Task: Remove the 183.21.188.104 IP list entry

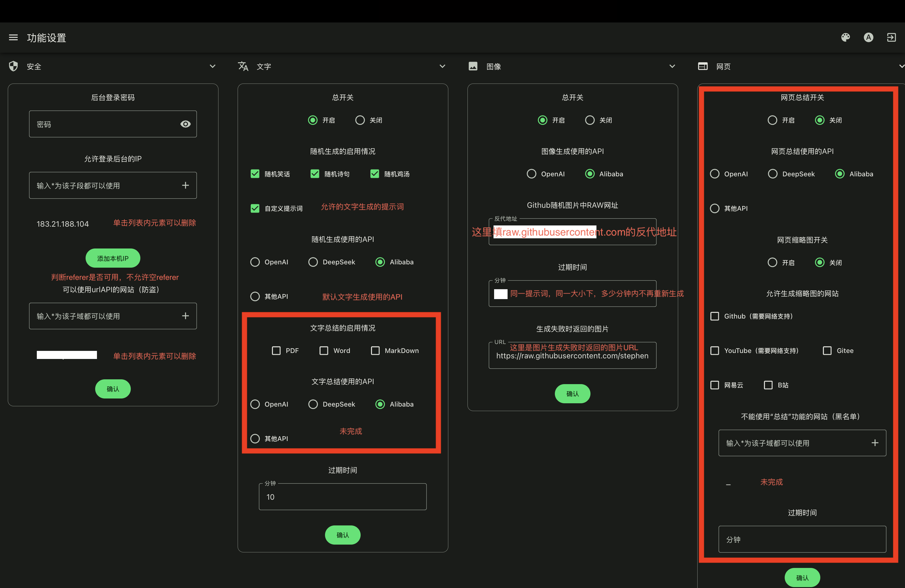Action: pos(63,224)
